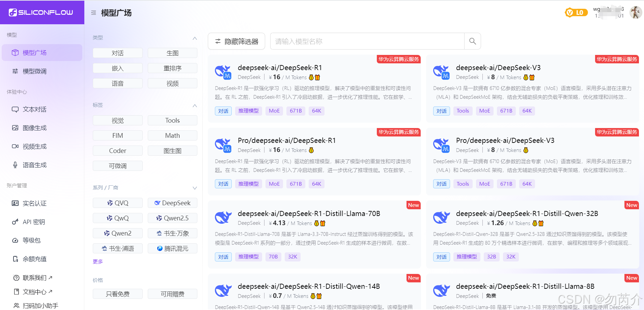Open 模型广场 in the sidebar
The height and width of the screenshot is (310, 644).
point(42,53)
